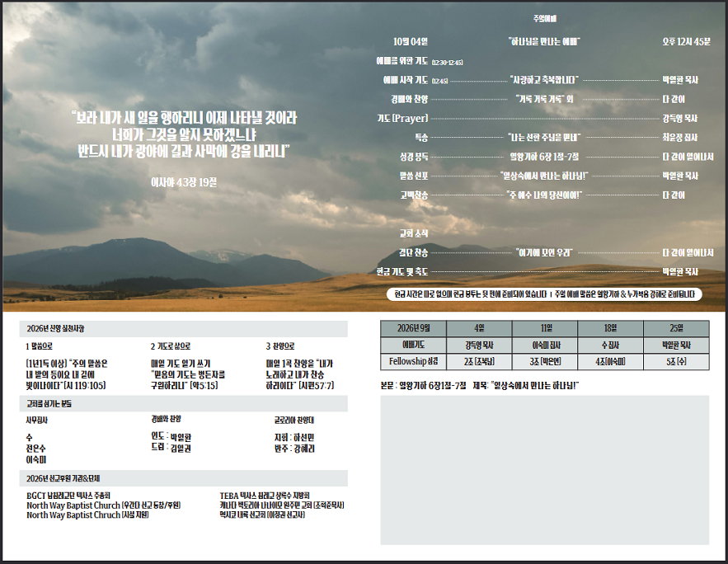Click the "예배를 위한 기도" line

[x=420, y=61]
